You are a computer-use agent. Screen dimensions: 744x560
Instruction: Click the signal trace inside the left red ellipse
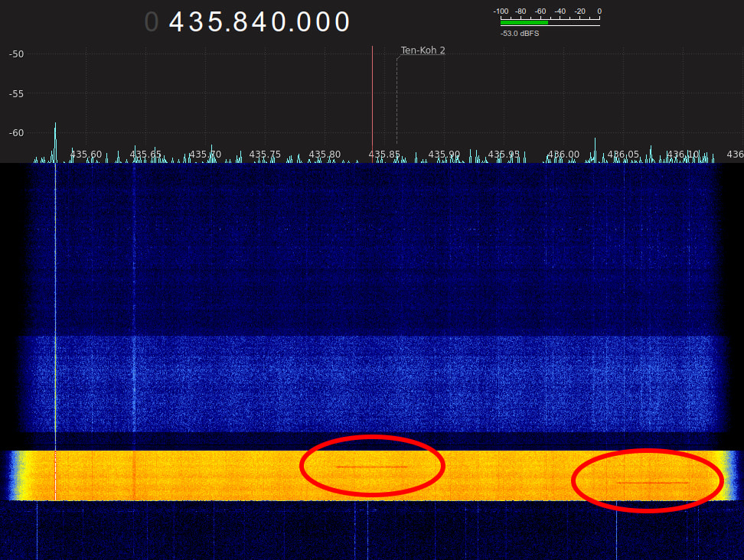371,466
